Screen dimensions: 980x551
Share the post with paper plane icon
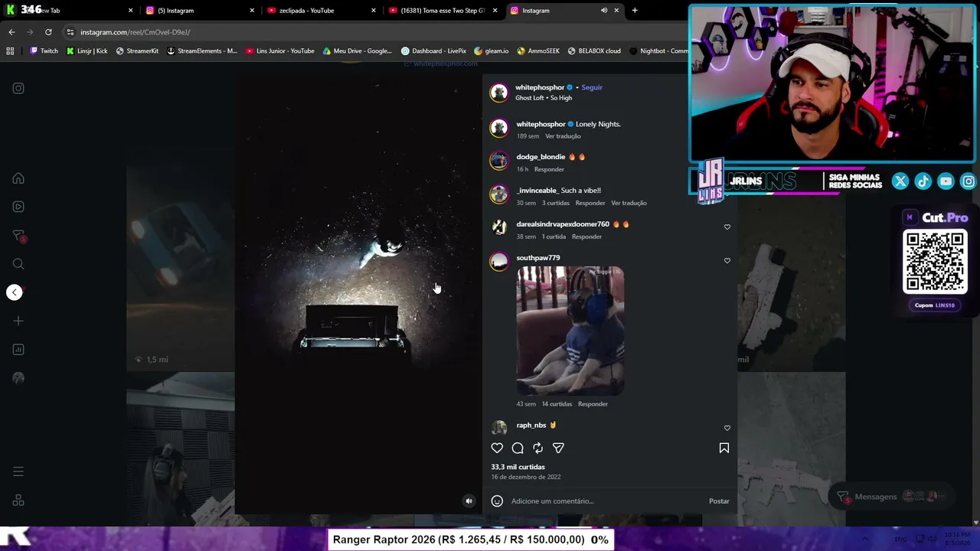coord(558,448)
